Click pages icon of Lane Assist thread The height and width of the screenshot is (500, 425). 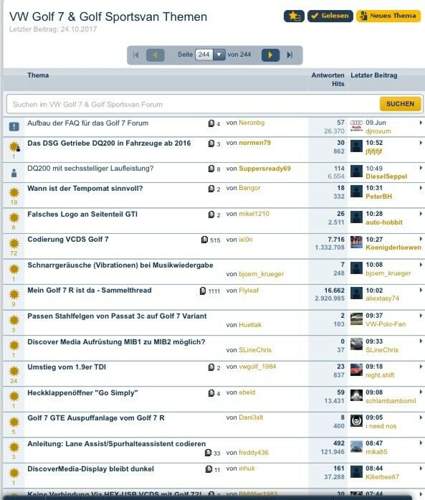tap(208, 453)
